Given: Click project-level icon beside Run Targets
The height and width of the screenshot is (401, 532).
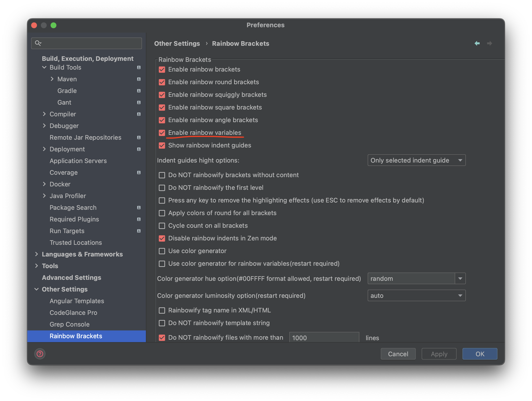Looking at the screenshot, I should pyautogui.click(x=139, y=231).
